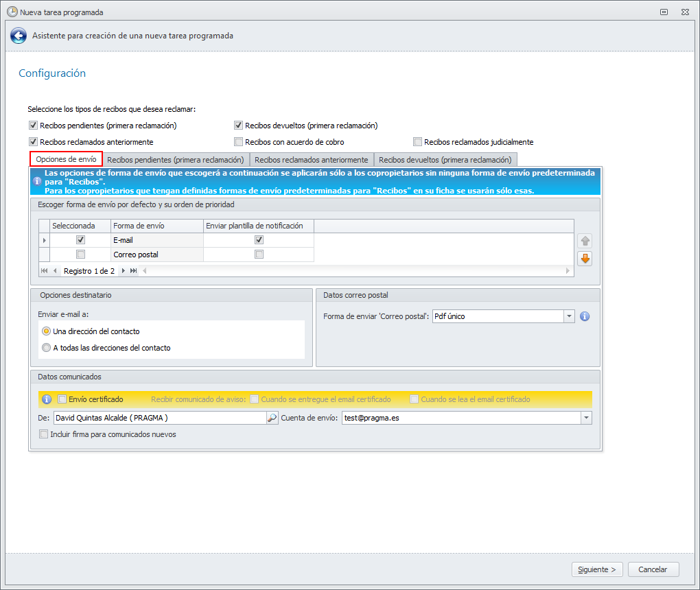Click the grid horizontal scrollbar track
The height and width of the screenshot is (590, 700).
pos(355,271)
